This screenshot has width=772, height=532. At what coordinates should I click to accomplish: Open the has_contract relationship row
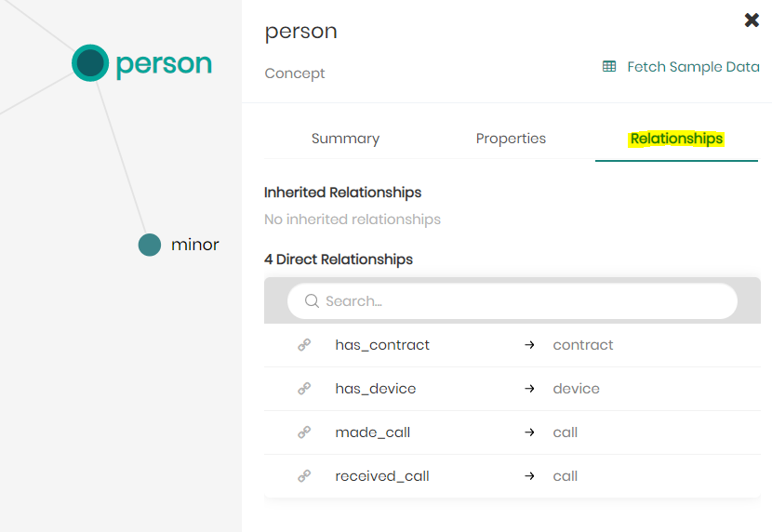click(x=382, y=345)
